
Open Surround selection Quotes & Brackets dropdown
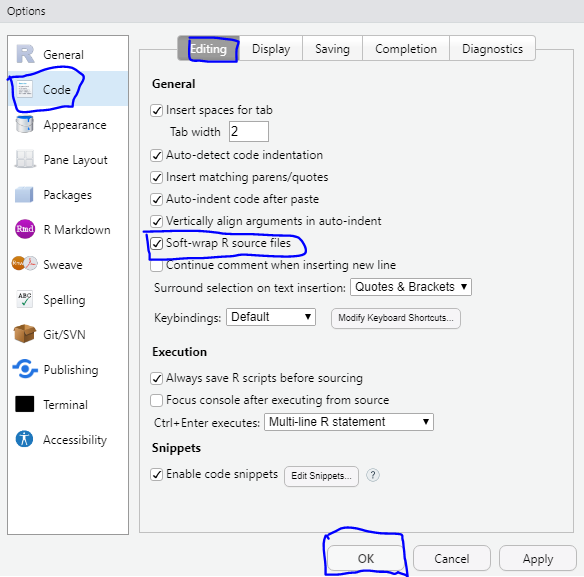[411, 287]
